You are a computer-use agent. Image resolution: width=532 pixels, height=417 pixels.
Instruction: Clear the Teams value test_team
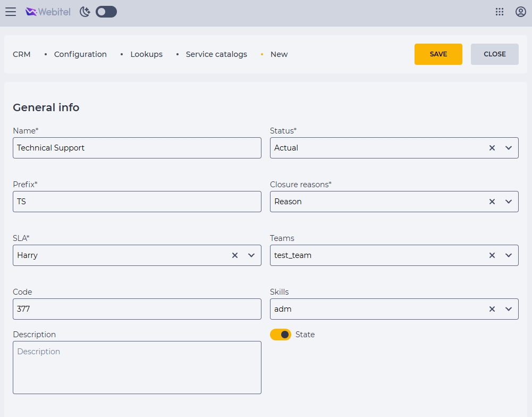point(492,255)
